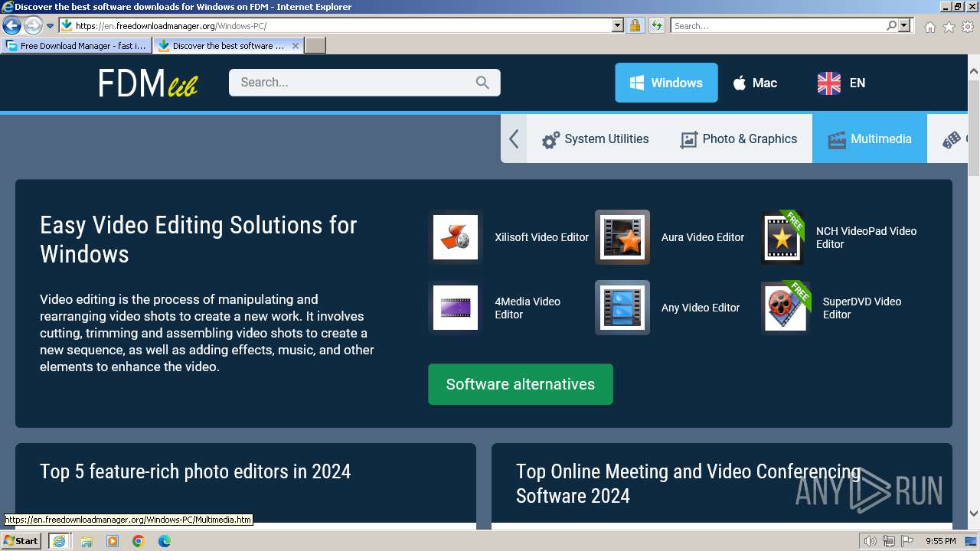Click the Software alternatives button
Image resolution: width=980 pixels, height=551 pixels.
521,384
